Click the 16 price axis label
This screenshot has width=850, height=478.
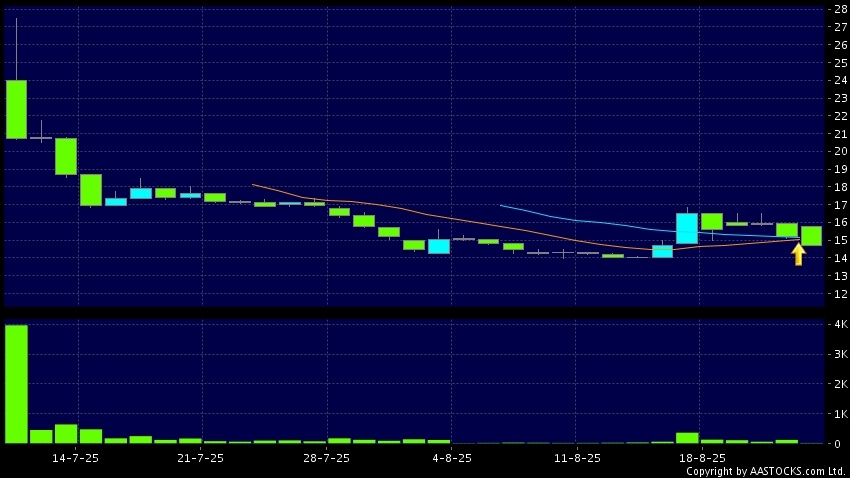[x=841, y=222]
